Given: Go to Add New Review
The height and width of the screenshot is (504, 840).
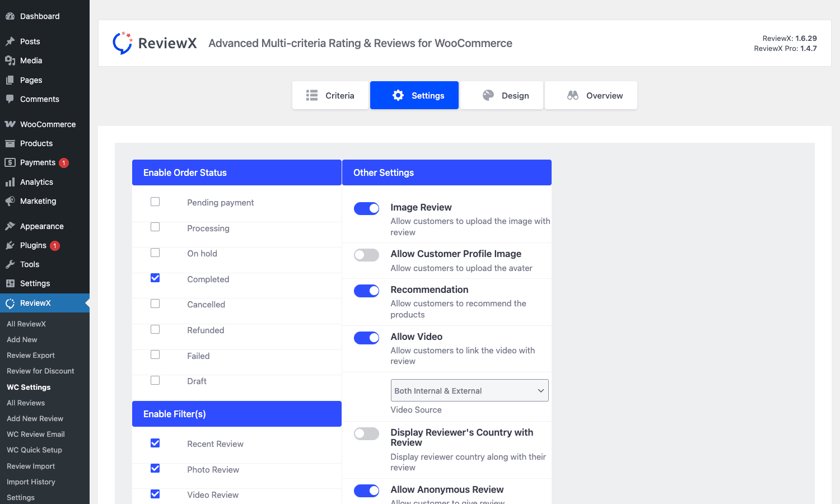Looking at the screenshot, I should pos(35,418).
